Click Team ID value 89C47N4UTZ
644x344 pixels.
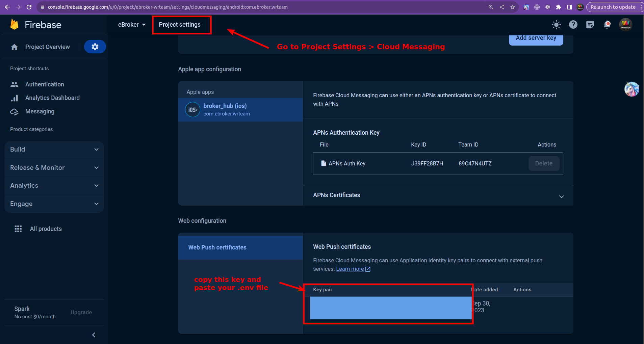[x=475, y=164]
